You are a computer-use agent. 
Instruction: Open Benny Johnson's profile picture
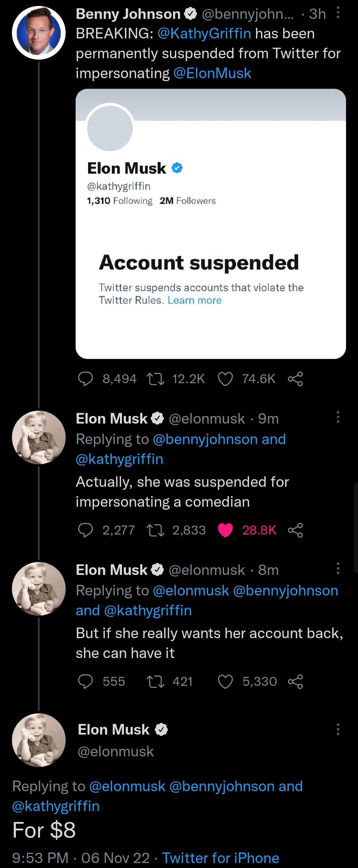click(x=39, y=33)
